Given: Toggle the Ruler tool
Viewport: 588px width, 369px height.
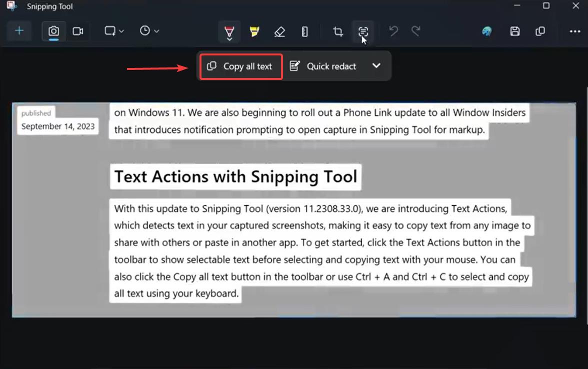Looking at the screenshot, I should tap(304, 31).
